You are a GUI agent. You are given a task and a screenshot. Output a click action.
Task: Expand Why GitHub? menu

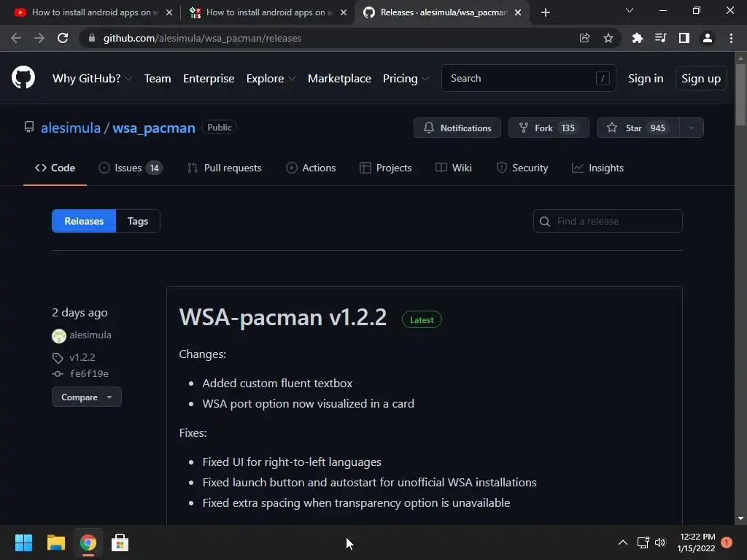point(92,79)
